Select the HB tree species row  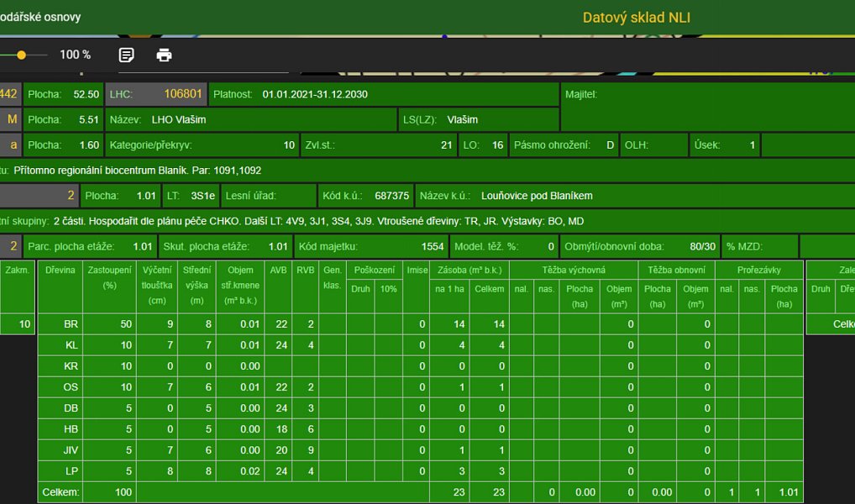tap(421, 429)
